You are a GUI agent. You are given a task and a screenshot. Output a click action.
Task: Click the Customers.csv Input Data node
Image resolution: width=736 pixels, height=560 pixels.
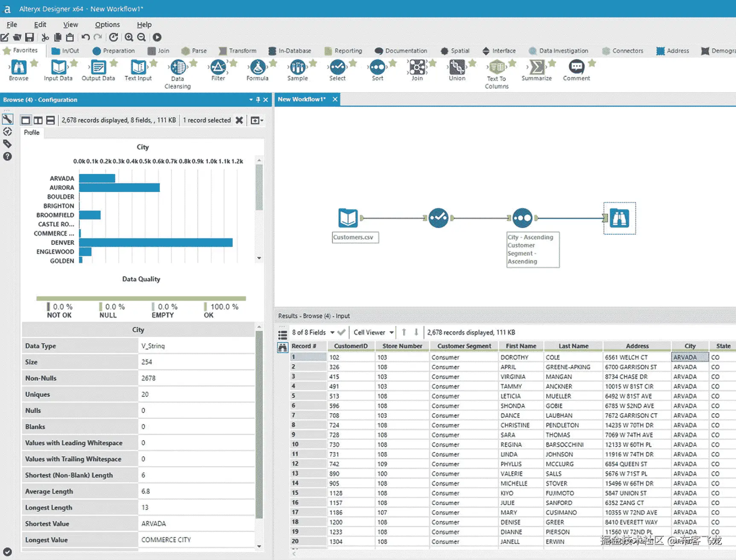tap(348, 218)
